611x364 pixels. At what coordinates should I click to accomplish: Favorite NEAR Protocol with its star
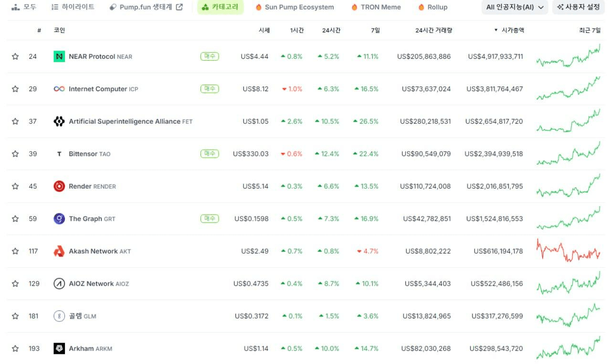tap(15, 56)
